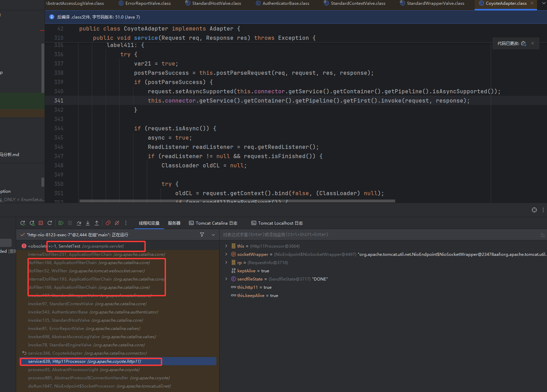Toggle the Mute Breakpoints icon
547x392 pixels.
[x=117, y=223]
